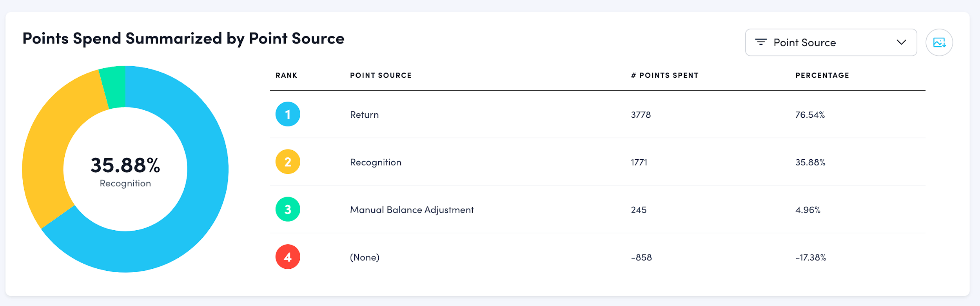Click the download chart image icon
980x306 pixels.
point(939,42)
